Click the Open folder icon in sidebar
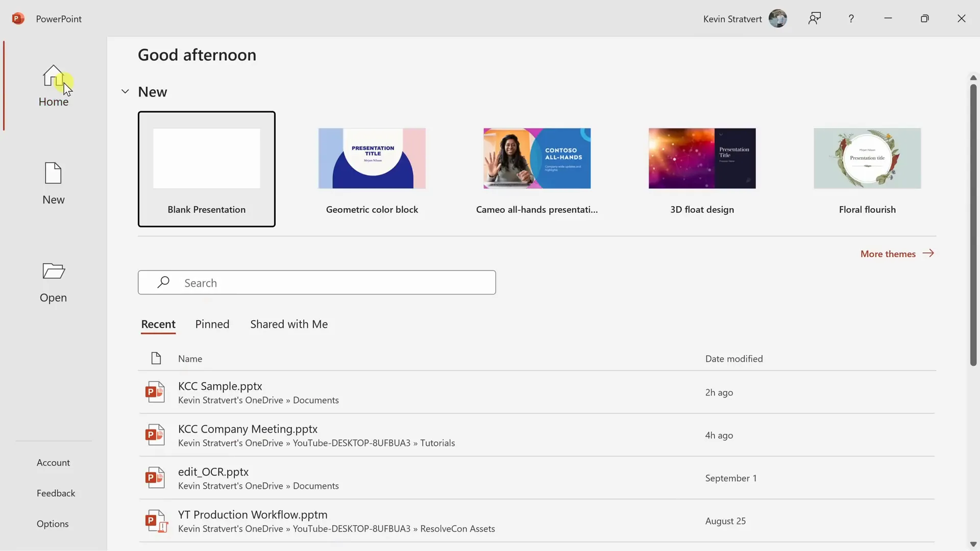Viewport: 980px width, 551px height. coord(53,271)
